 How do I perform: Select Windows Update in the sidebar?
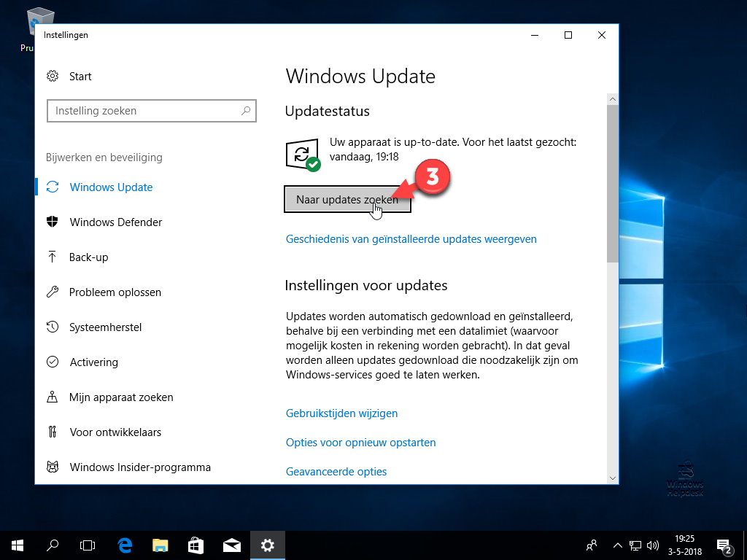click(x=111, y=187)
